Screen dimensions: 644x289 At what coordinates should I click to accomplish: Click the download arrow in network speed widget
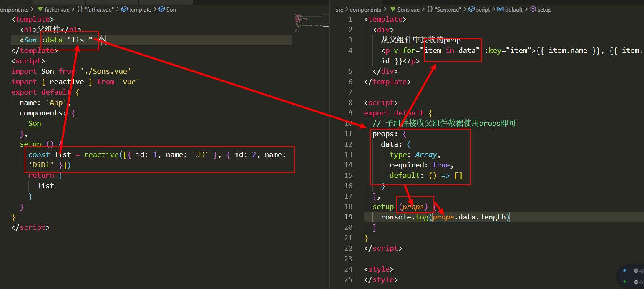pyautogui.click(x=625, y=282)
